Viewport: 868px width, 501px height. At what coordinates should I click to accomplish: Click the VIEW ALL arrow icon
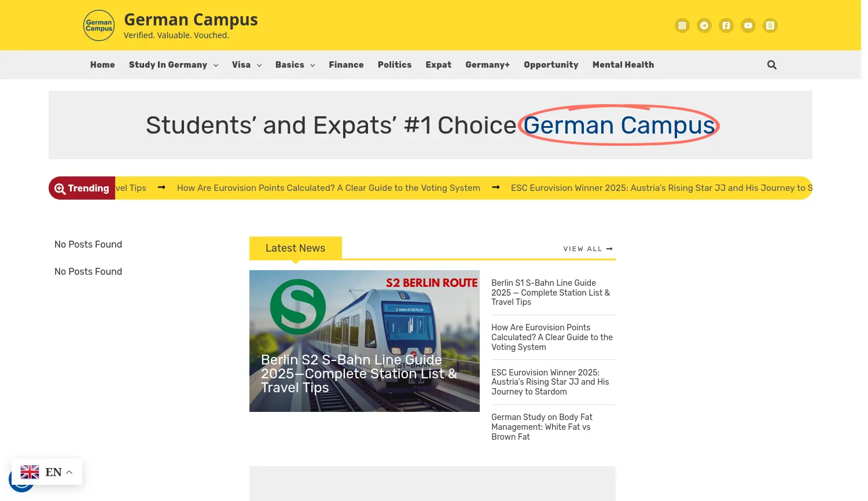pyautogui.click(x=609, y=249)
